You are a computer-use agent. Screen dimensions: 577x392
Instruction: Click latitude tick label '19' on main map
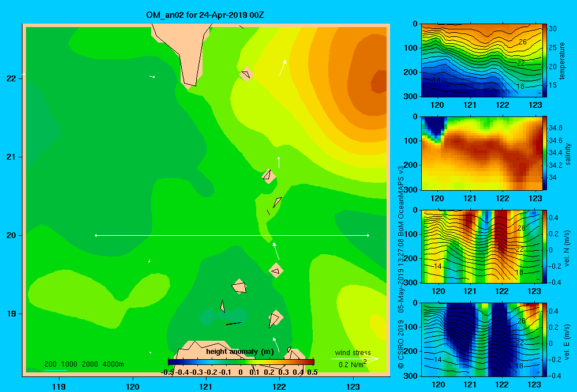pos(11,314)
